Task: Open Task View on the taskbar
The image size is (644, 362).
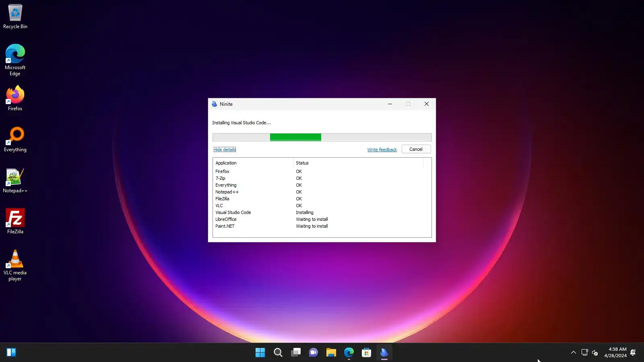Action: click(x=296, y=353)
